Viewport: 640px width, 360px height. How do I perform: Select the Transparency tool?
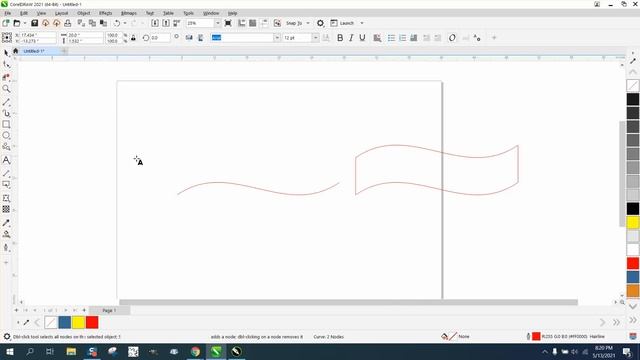coord(6,209)
